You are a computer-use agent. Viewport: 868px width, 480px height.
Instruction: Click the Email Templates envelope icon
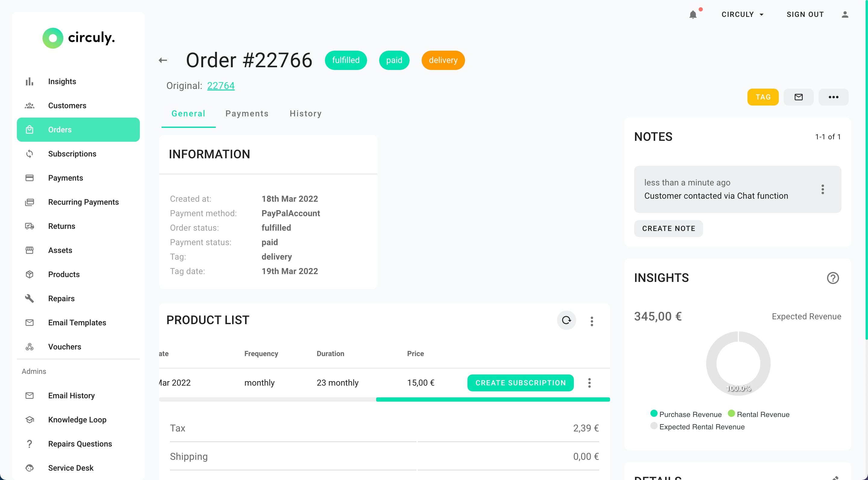click(x=30, y=323)
